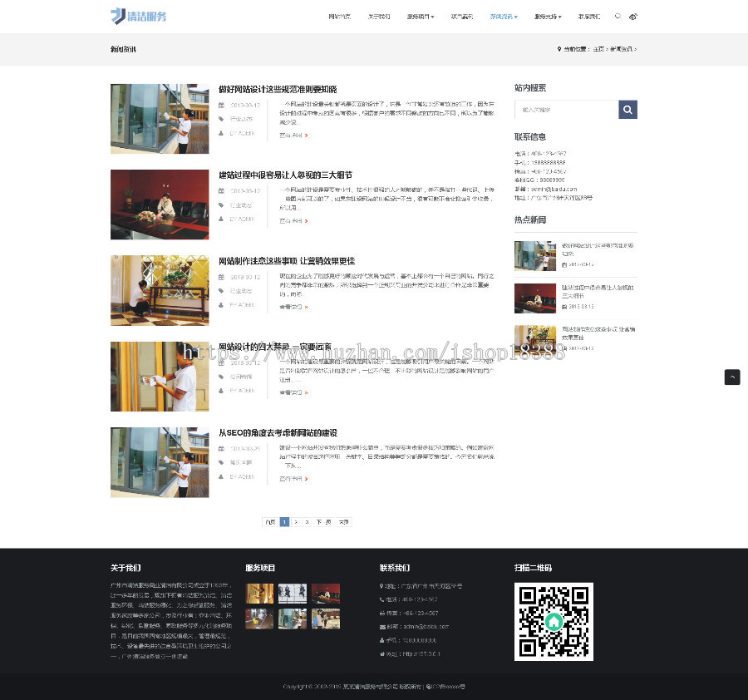Click the location pin icon in the breadcrumb
The height and width of the screenshot is (700, 748).
click(559, 49)
